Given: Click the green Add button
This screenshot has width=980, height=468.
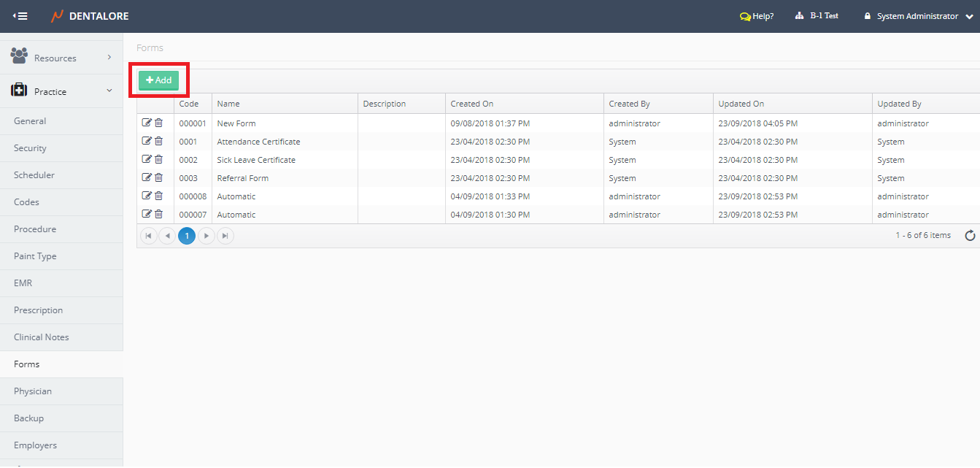Looking at the screenshot, I should click(x=158, y=80).
